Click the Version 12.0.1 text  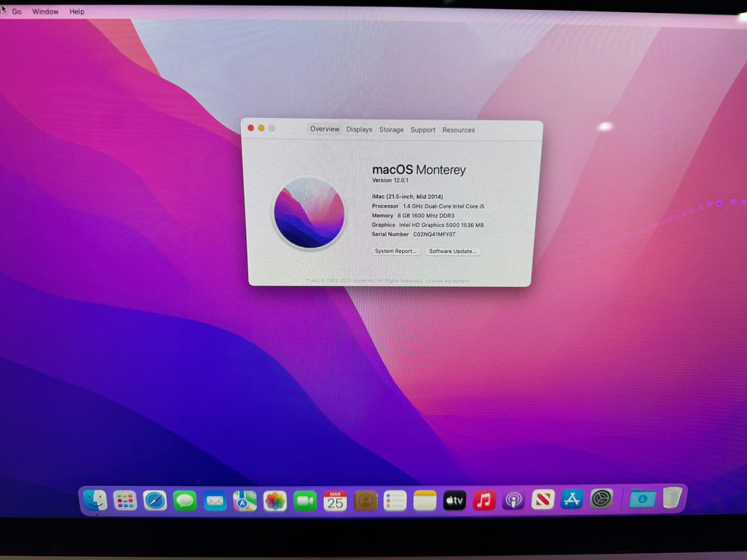[x=390, y=181]
